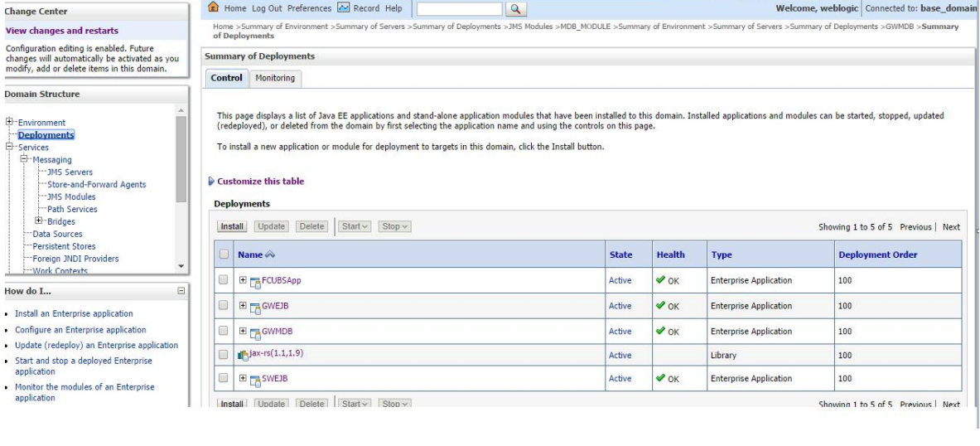Click the SWEJB application icon
The image size is (980, 446).
[255, 380]
